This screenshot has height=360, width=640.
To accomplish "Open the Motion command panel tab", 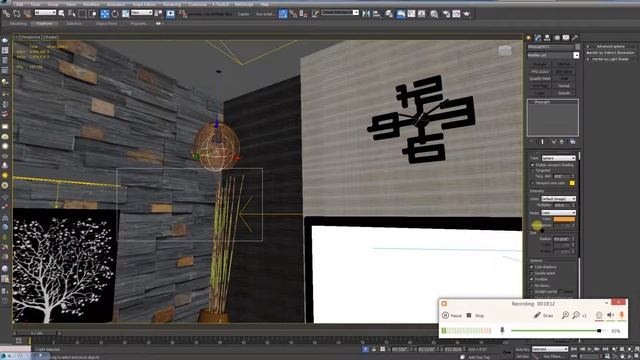I will [557, 38].
